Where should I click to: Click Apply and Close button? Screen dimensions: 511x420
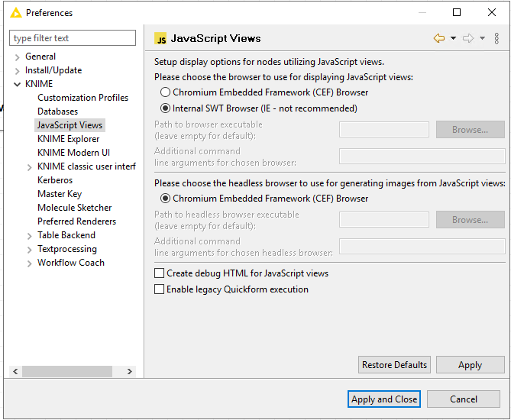click(384, 399)
